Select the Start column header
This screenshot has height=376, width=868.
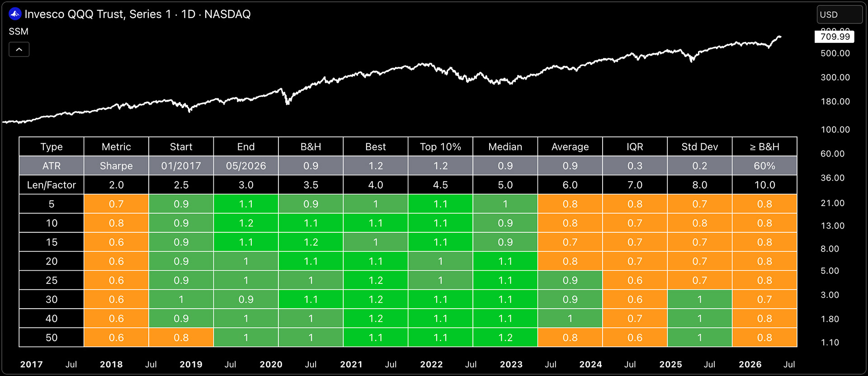[181, 147]
